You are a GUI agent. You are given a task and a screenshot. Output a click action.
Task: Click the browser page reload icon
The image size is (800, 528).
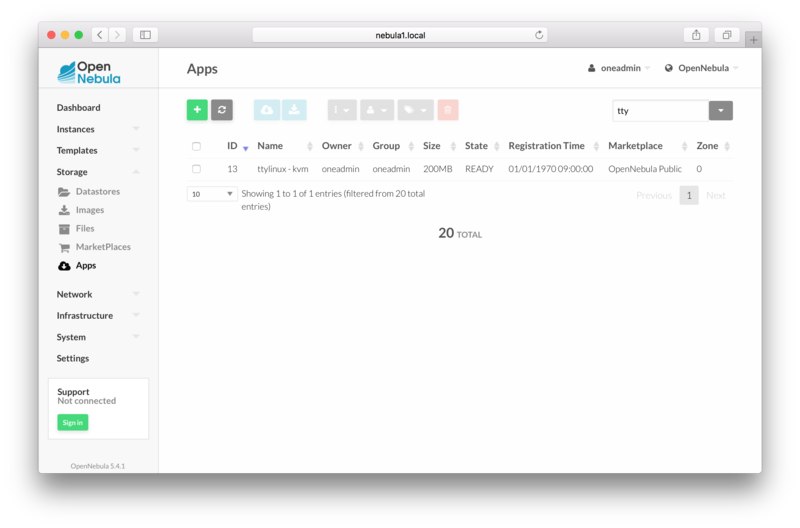tap(539, 35)
